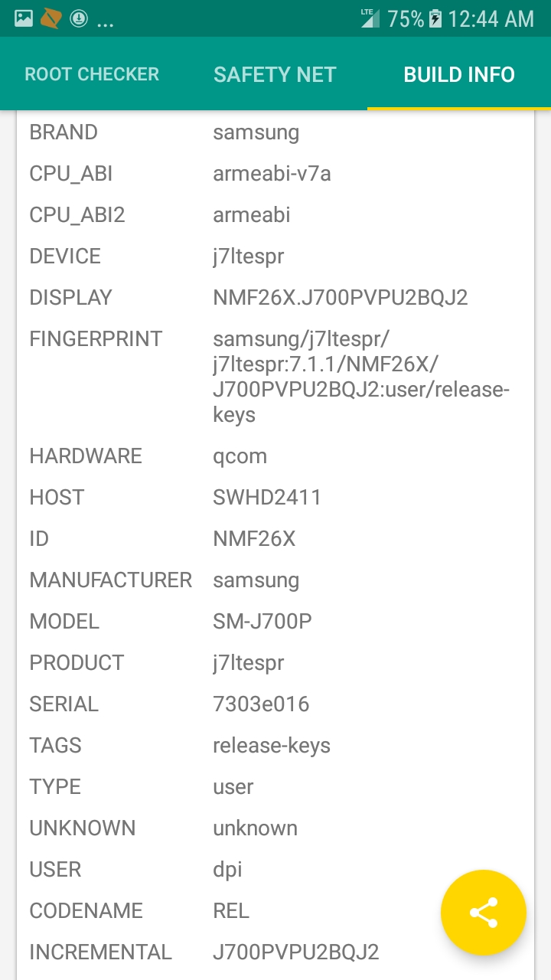The width and height of the screenshot is (551, 980).
Task: Tap the HOST value SWHD2411
Action: [267, 498]
